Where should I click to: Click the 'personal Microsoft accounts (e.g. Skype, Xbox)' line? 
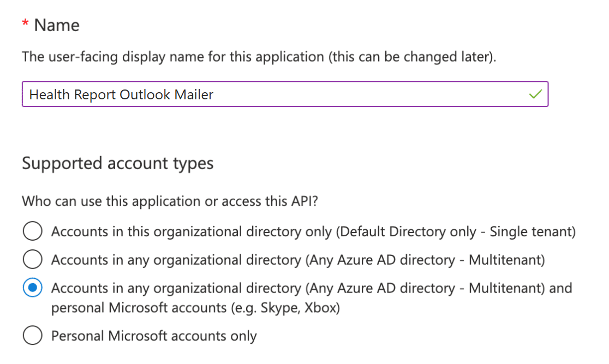pyautogui.click(x=195, y=308)
